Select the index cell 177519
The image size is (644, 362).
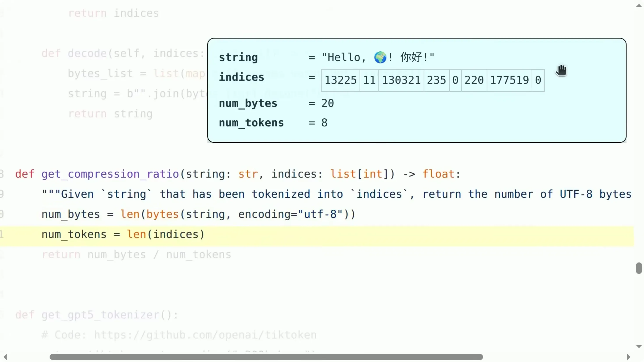pos(509,80)
